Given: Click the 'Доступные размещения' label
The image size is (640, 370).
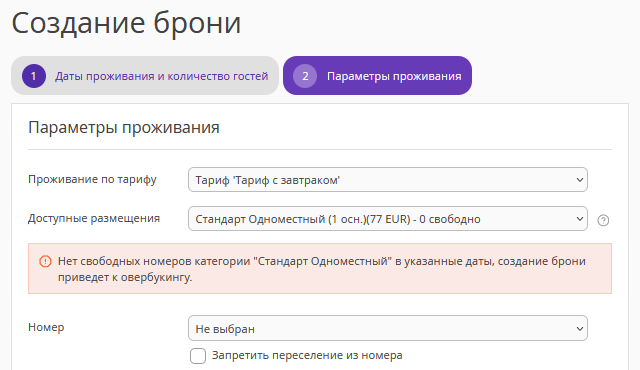Looking at the screenshot, I should point(94,218).
